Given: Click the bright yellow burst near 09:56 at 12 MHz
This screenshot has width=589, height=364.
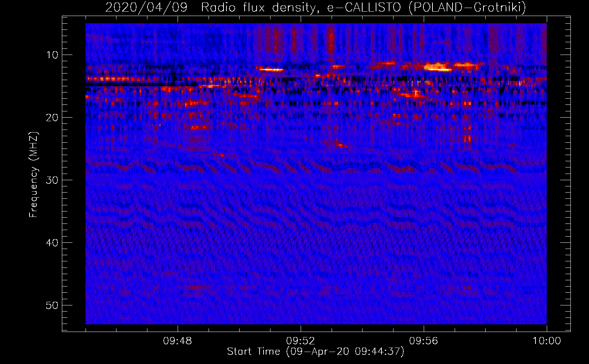Looking at the screenshot, I should coord(438,67).
